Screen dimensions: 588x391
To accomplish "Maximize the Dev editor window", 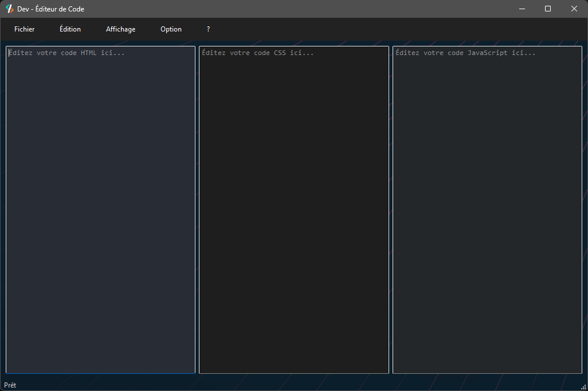I will 548,9.
